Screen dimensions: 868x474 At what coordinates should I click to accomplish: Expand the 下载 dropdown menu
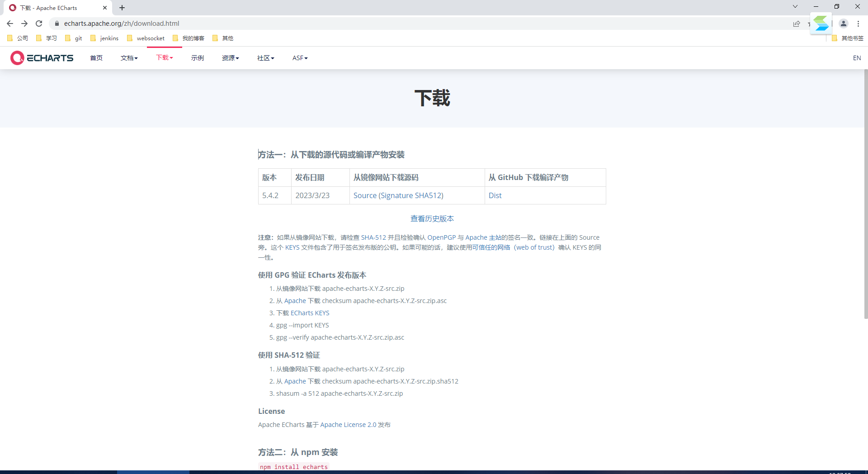point(165,57)
